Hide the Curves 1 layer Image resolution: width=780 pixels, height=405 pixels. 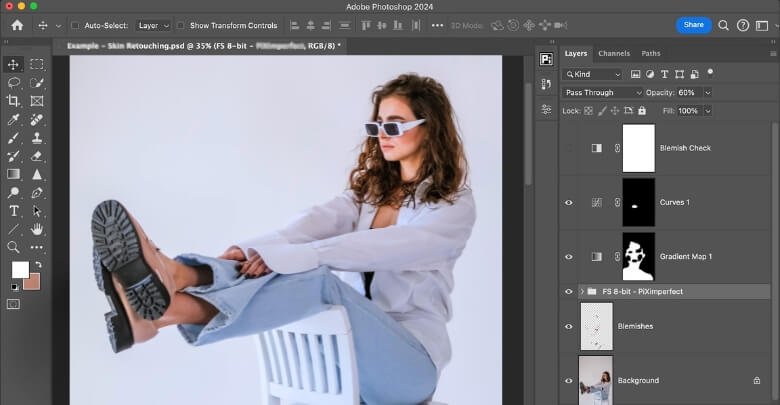tap(569, 202)
